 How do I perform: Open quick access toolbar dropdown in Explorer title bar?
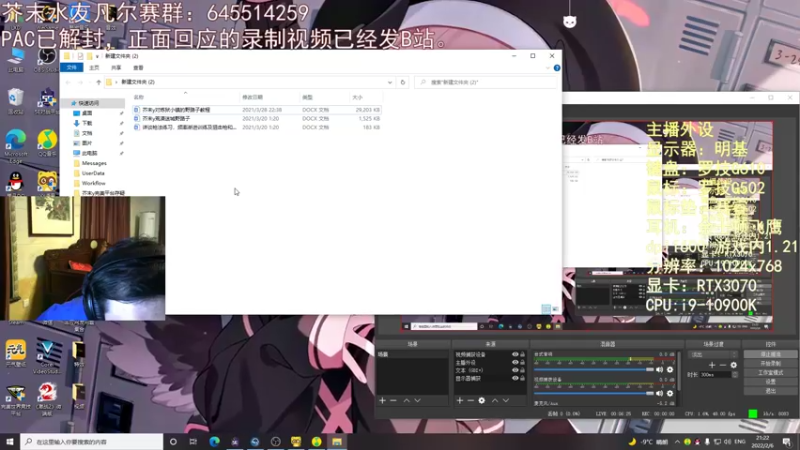coord(97,56)
